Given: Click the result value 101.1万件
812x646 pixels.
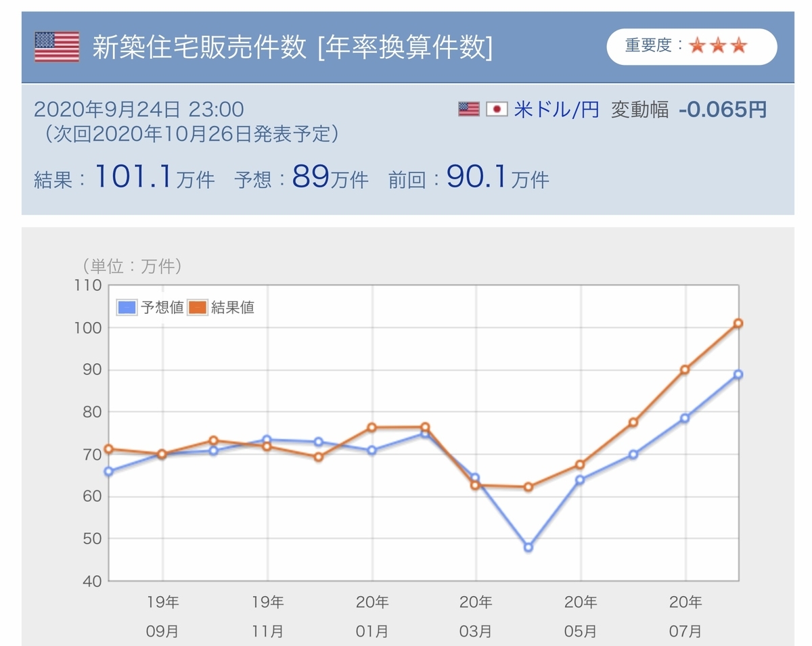Looking at the screenshot, I should (154, 177).
